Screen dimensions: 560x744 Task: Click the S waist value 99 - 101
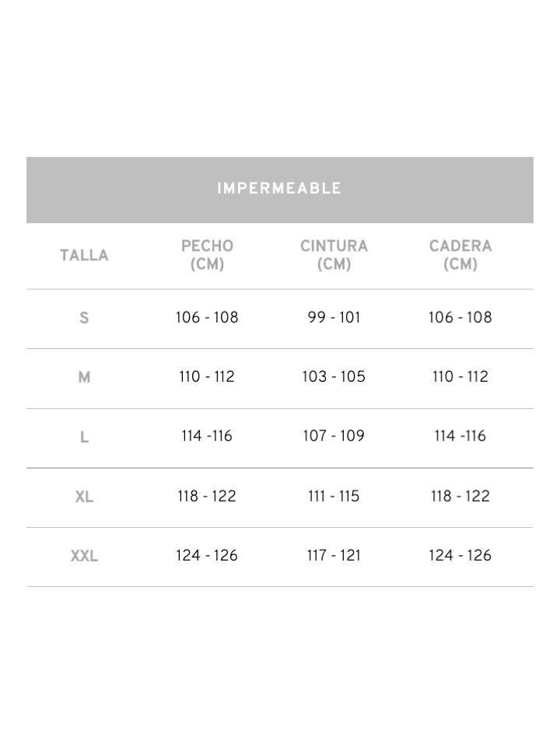[334, 317]
